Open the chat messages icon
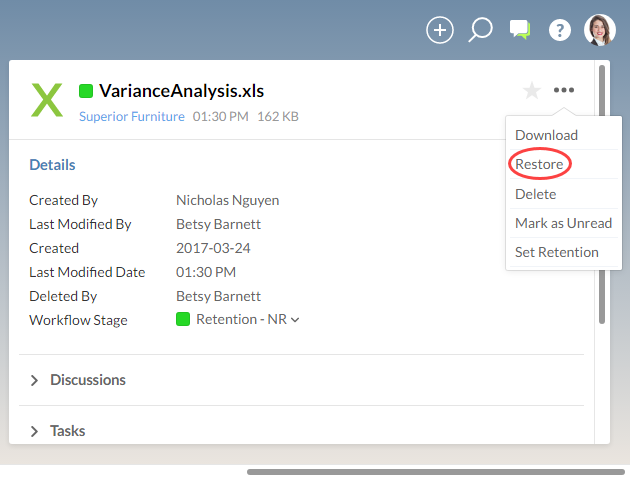This screenshot has height=480, width=630. pos(519,30)
